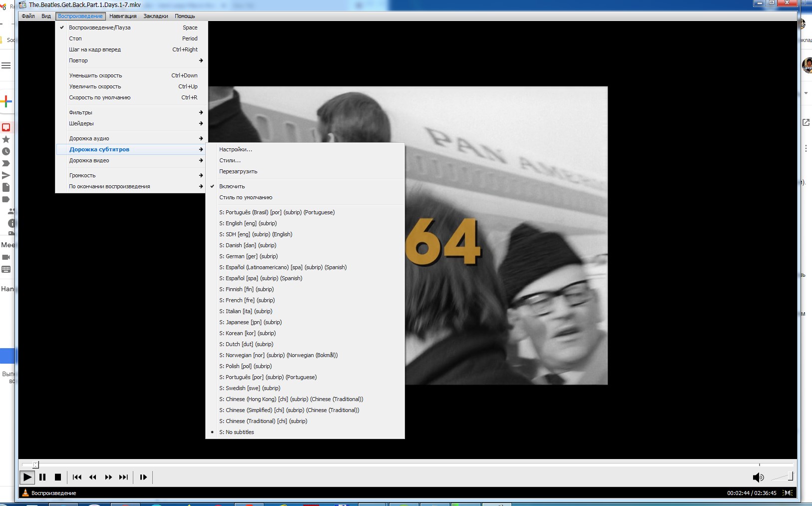Screen dimensions: 812x506
Task: Select Chinese (Simplified) subtitles
Action: 305,410
